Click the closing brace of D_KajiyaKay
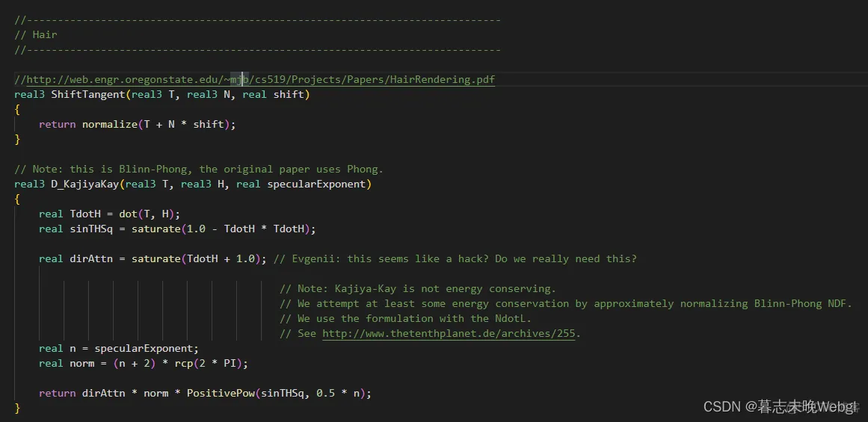This screenshot has width=868, height=422. [17, 408]
